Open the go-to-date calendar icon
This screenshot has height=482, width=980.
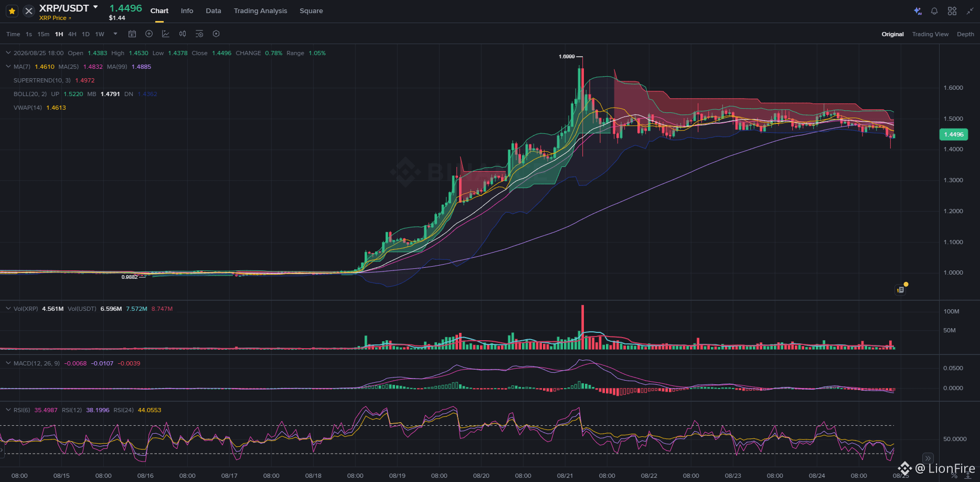132,34
